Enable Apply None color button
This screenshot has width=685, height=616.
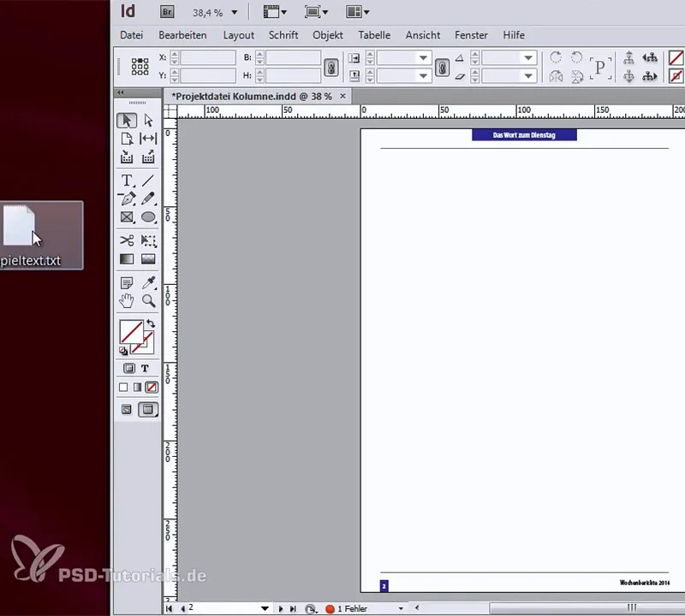coord(152,388)
